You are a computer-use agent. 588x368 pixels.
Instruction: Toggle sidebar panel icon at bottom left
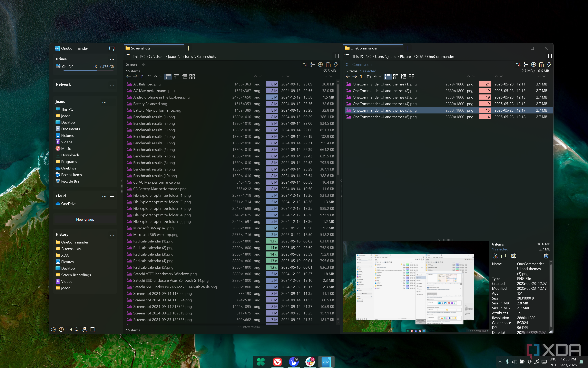click(69, 329)
